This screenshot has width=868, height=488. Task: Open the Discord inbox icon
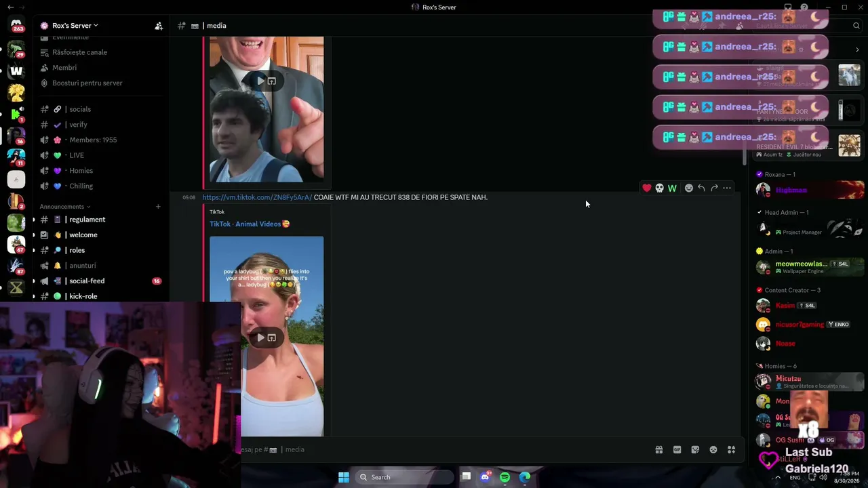(x=788, y=7)
